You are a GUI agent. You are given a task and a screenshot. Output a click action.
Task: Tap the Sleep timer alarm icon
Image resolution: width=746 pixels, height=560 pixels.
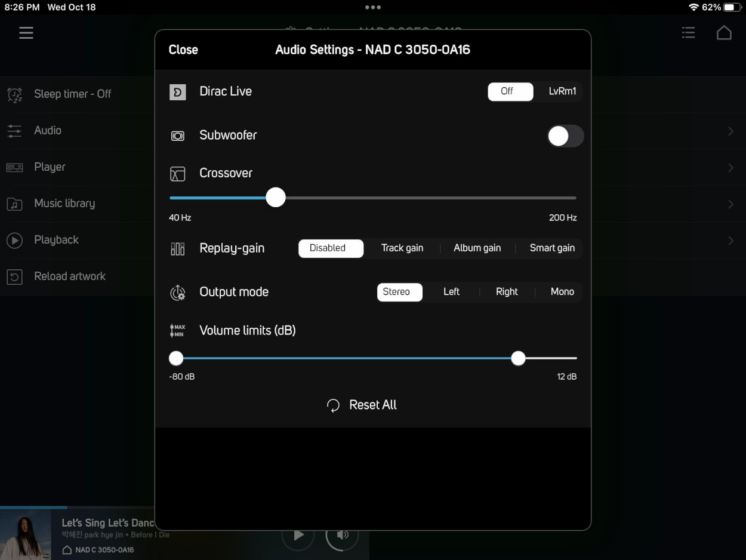pyautogui.click(x=14, y=94)
